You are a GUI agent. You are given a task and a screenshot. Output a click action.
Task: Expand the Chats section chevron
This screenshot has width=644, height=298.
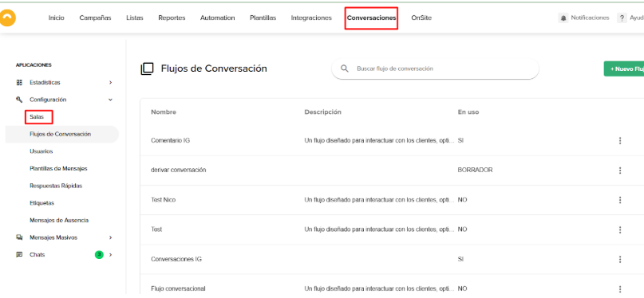[x=110, y=254]
